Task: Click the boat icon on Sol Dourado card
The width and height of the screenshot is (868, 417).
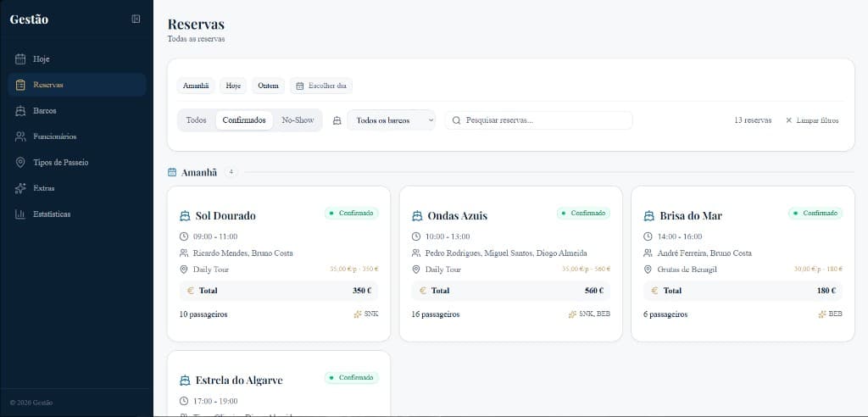Action: pos(185,216)
